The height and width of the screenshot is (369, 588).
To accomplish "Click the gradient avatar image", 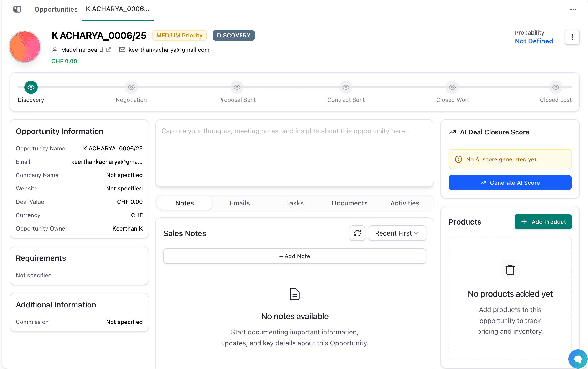I will (x=25, y=47).
